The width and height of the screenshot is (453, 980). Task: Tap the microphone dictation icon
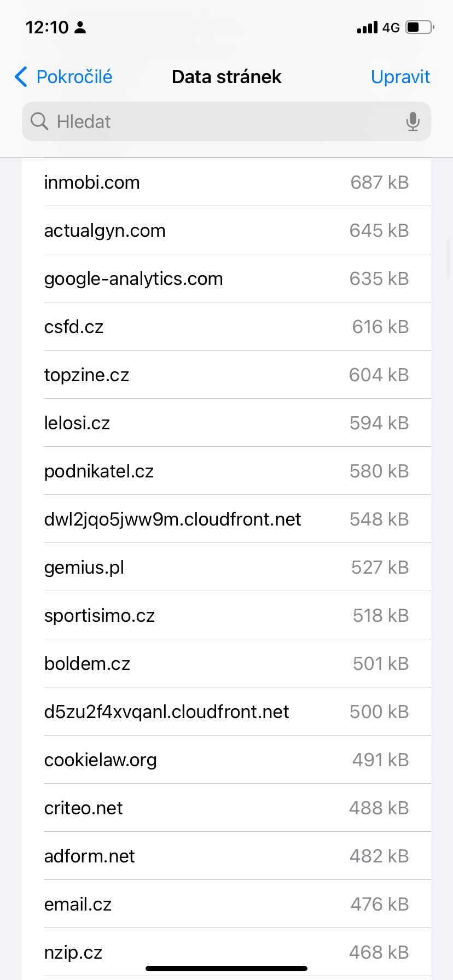[413, 121]
